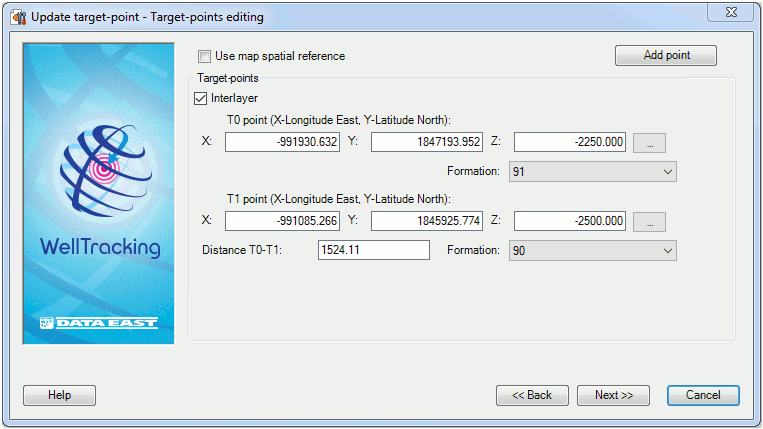
Task: Select the T0 Y coordinate field
Action: tap(427, 142)
